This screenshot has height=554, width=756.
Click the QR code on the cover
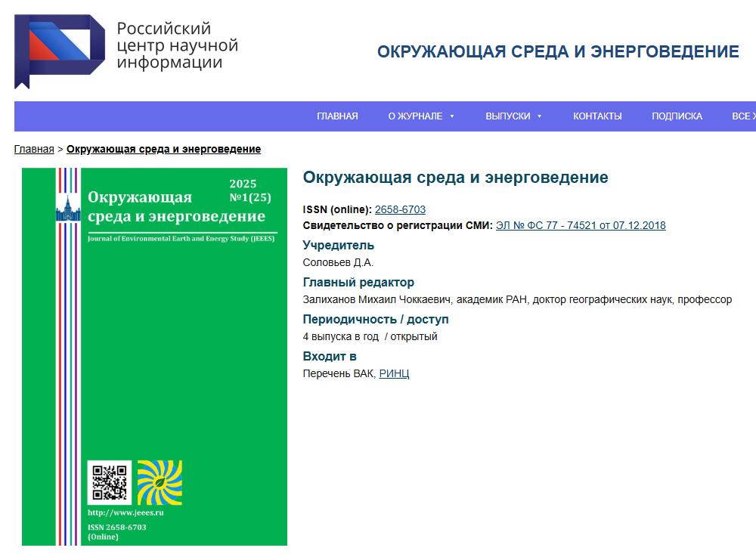click(x=110, y=482)
